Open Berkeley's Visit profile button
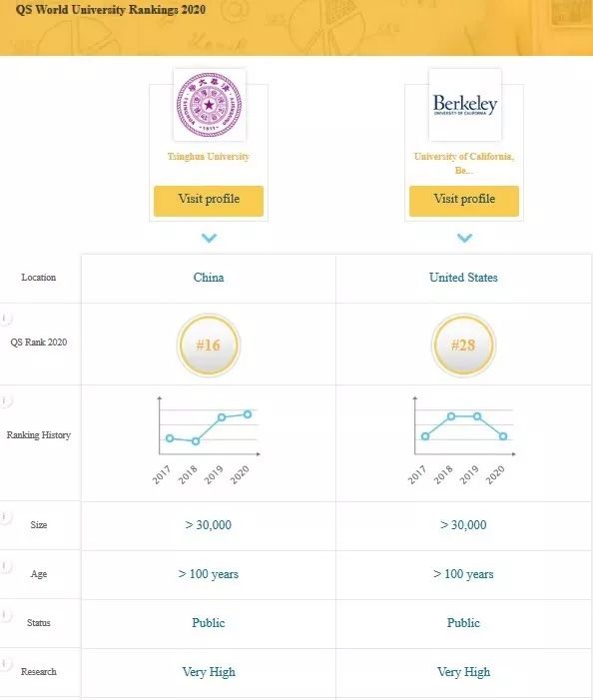 pos(464,201)
